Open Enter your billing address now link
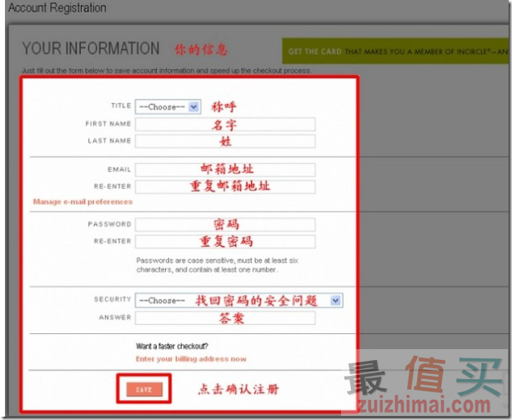The width and height of the screenshot is (512, 420). [191, 359]
